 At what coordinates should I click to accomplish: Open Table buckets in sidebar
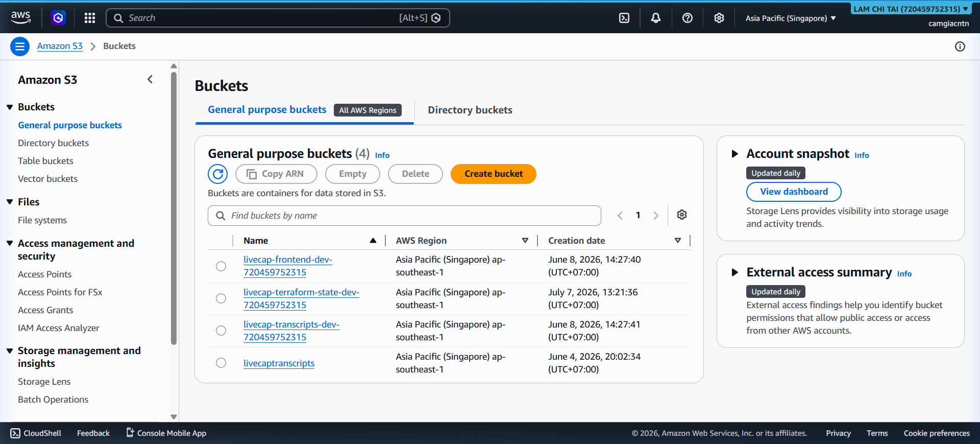tap(45, 161)
